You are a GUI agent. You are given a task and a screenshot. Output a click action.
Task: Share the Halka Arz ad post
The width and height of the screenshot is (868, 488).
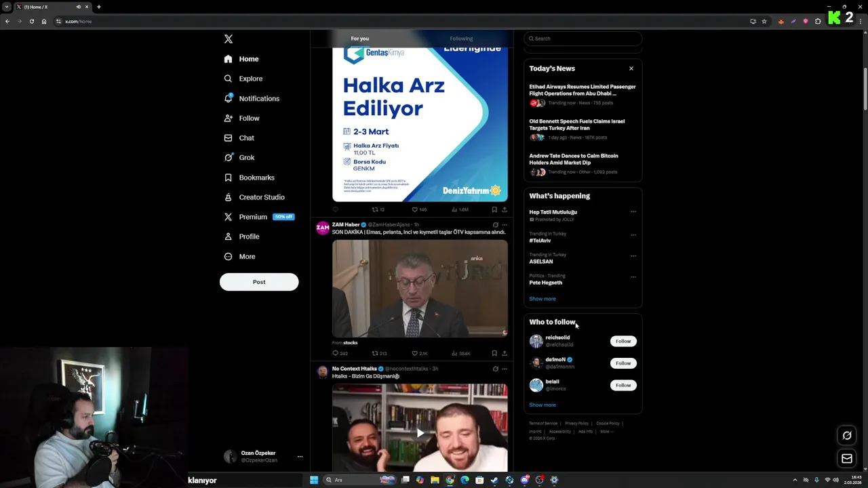(x=505, y=209)
